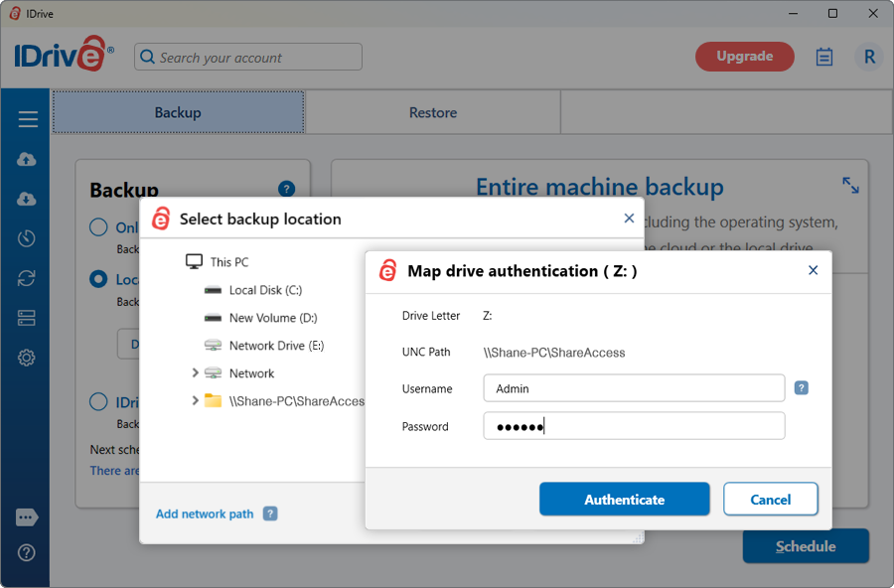Select Local Disk (C:) in the tree
Image resolution: width=894 pixels, height=588 pixels.
(x=253, y=290)
